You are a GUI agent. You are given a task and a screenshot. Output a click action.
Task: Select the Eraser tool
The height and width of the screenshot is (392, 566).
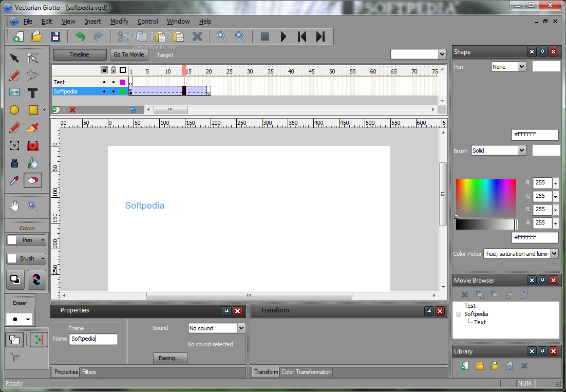(x=33, y=180)
